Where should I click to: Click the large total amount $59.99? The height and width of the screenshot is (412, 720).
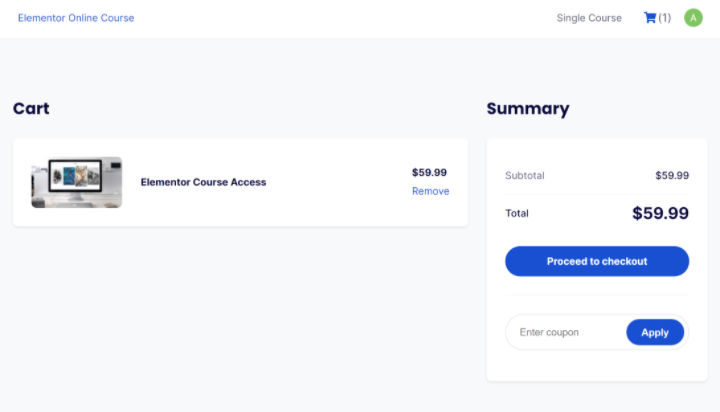[x=660, y=213]
